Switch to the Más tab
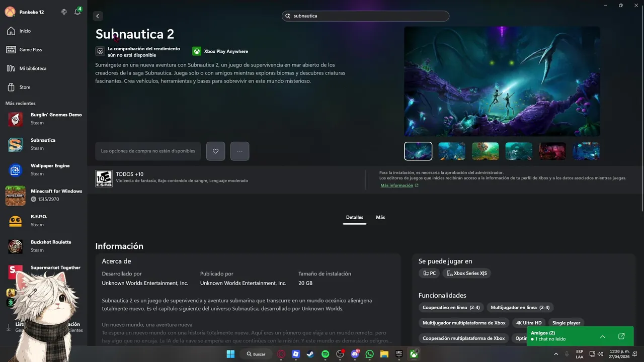The width and height of the screenshot is (644, 362). [x=380, y=217]
